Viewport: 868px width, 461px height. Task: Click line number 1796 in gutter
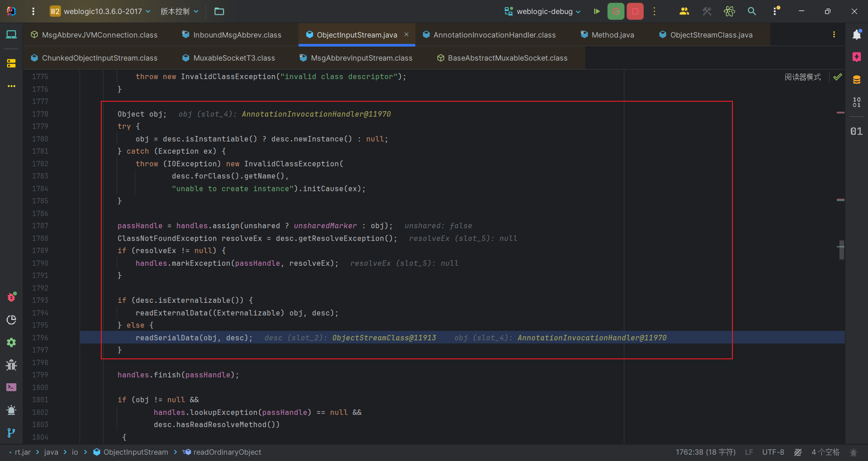coord(40,338)
